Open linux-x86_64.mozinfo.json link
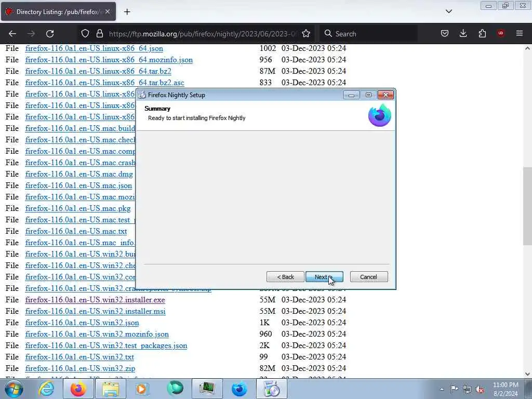532x399 pixels. pyautogui.click(x=109, y=60)
